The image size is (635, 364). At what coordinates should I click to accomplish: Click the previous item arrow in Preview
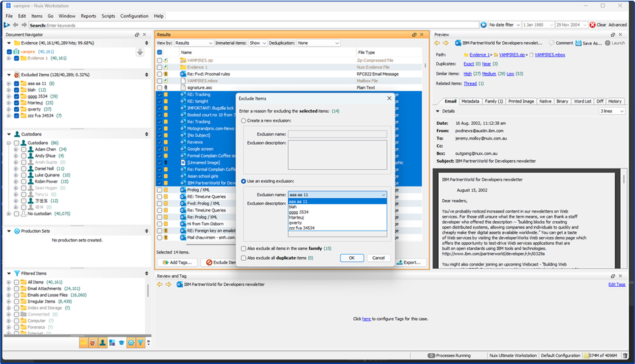[x=437, y=43]
